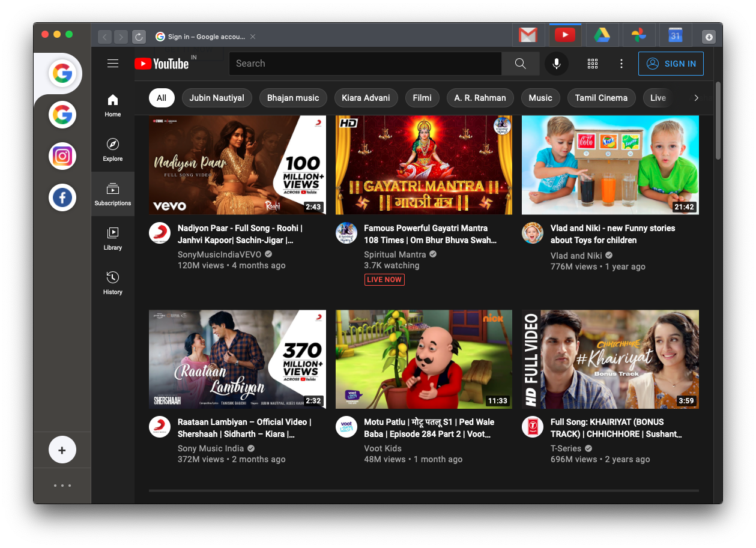Open the Voot Kids channel name

point(383,448)
